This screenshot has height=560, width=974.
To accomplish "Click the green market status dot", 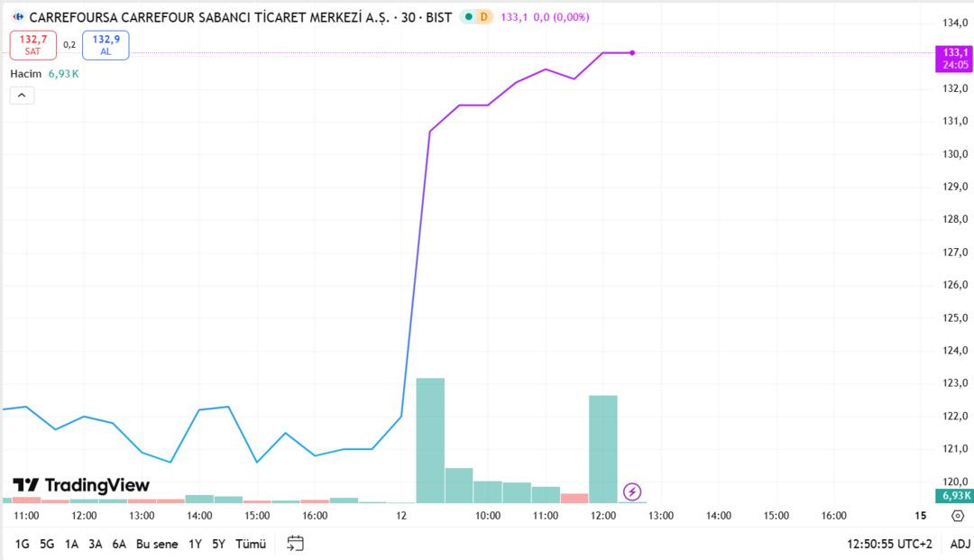I will [x=469, y=17].
